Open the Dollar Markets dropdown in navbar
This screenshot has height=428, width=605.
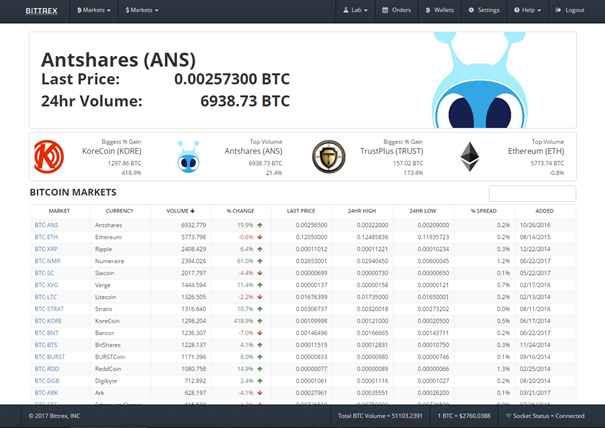click(x=142, y=10)
